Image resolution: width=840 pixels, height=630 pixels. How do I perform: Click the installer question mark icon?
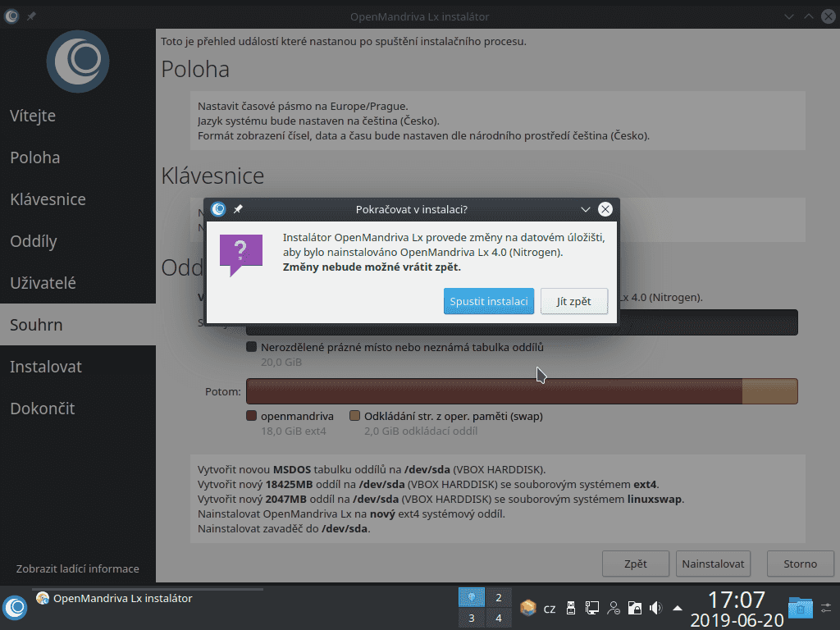pyautogui.click(x=240, y=249)
